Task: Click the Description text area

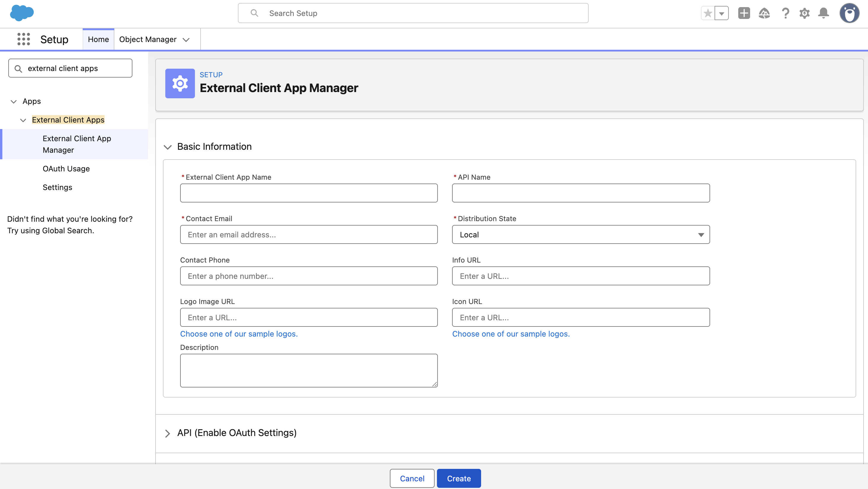Action: pyautogui.click(x=309, y=371)
